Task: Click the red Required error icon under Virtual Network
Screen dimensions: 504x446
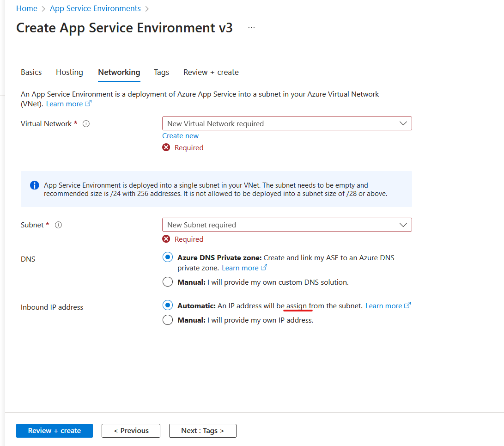Action: point(166,147)
